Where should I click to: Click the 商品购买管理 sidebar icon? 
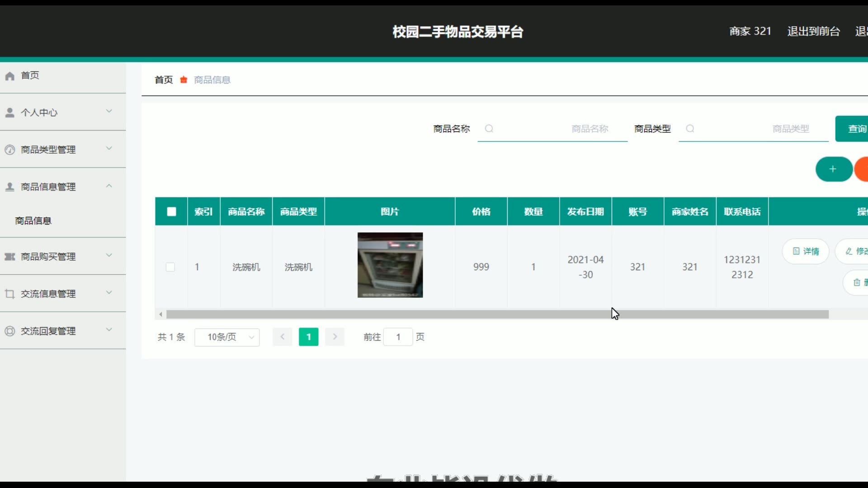[x=10, y=257]
